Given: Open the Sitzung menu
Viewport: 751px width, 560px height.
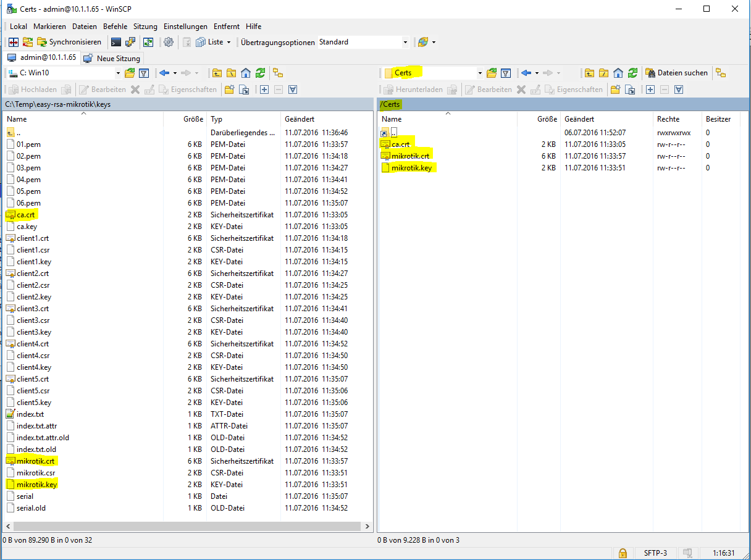Looking at the screenshot, I should point(146,27).
